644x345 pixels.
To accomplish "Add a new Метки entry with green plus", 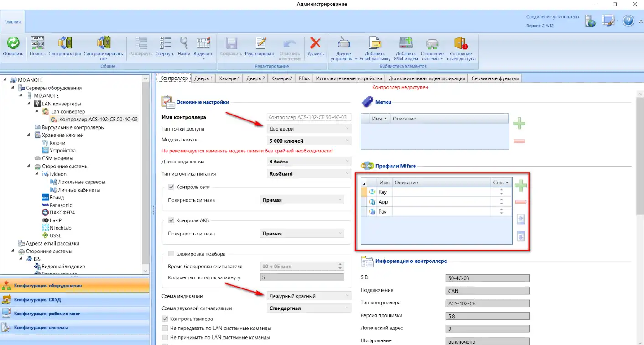I will point(519,123).
